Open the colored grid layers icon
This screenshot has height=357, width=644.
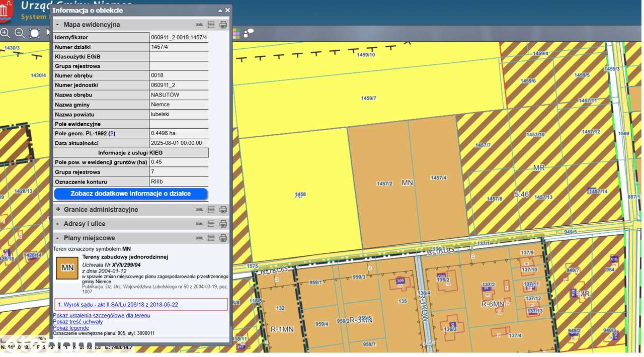[236, 33]
